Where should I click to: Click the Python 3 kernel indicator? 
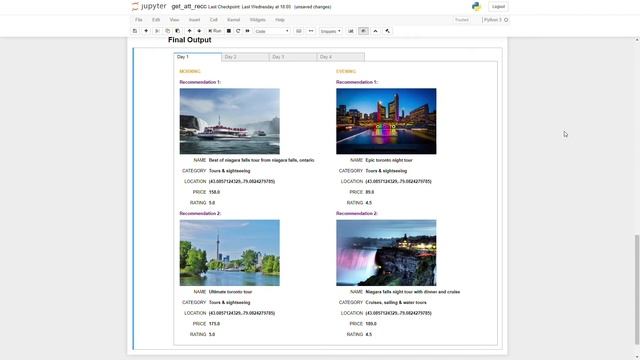(x=493, y=20)
